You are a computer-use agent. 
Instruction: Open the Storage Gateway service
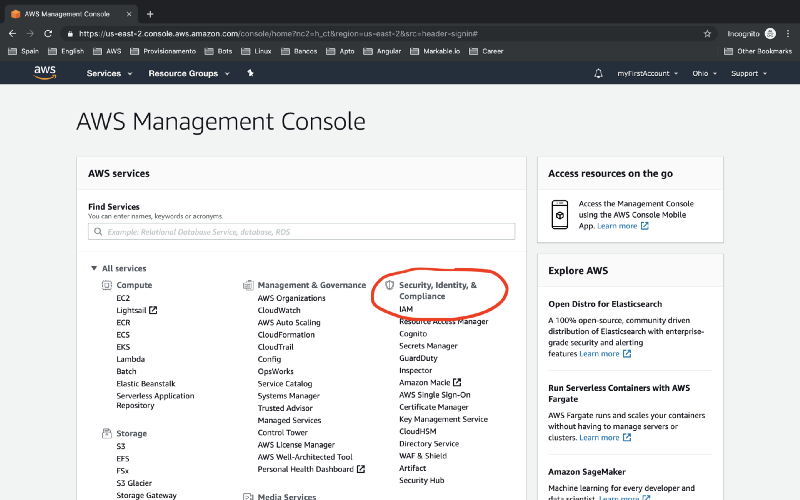click(x=146, y=495)
